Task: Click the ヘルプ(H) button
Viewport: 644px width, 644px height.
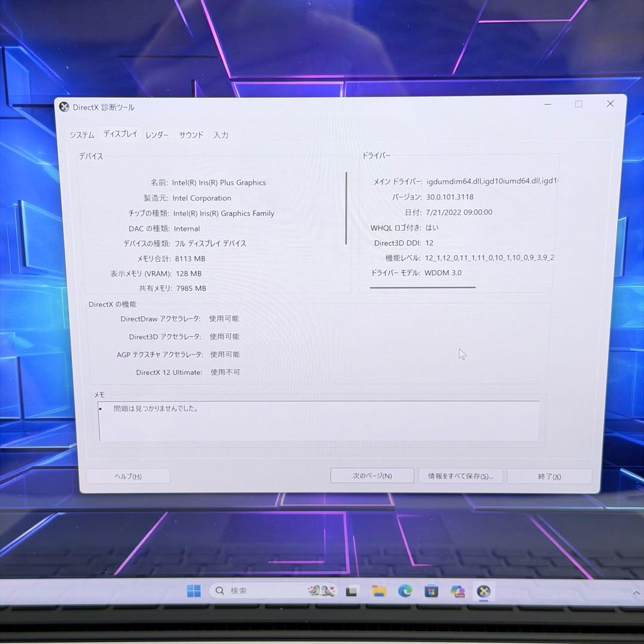Action: [128, 476]
